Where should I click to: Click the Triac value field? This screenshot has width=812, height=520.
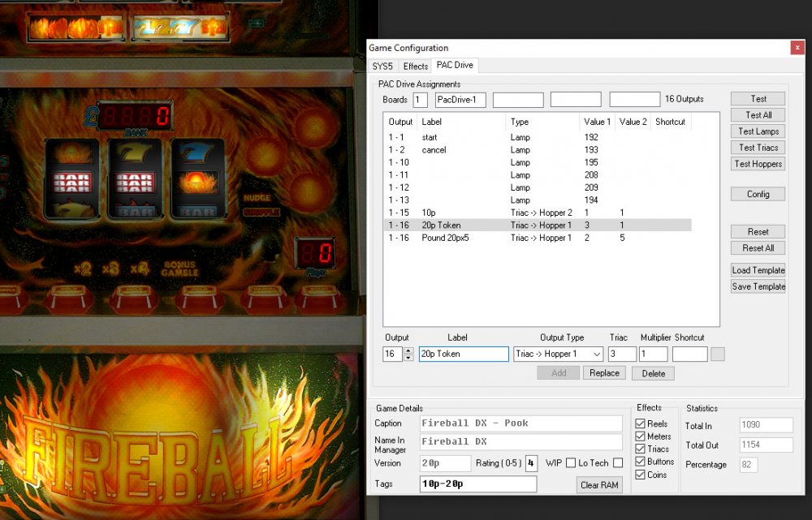click(622, 354)
